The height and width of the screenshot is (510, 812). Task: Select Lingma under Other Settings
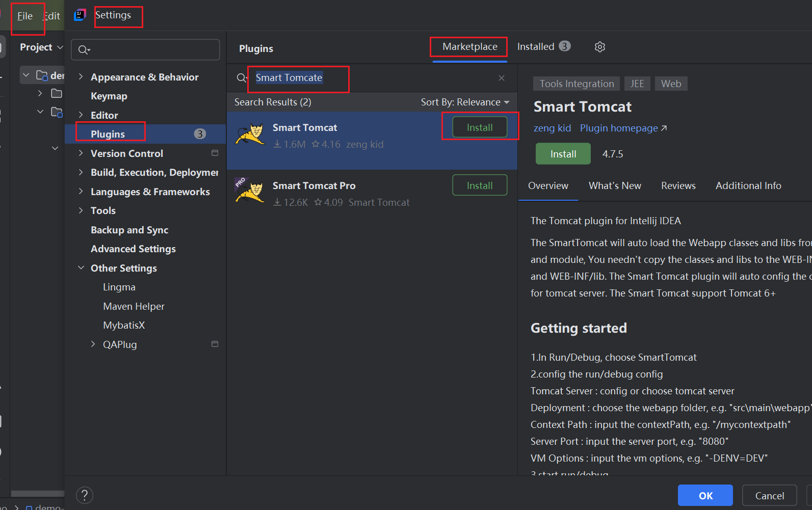pyautogui.click(x=119, y=287)
